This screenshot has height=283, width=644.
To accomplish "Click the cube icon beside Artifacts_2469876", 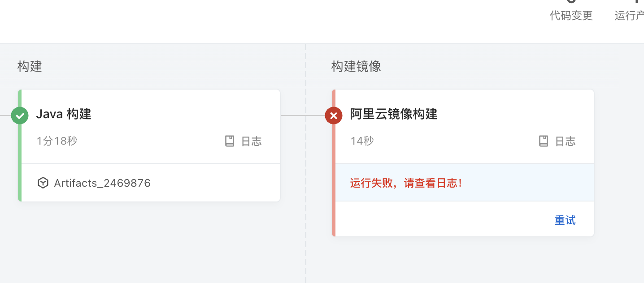I will tap(43, 183).
